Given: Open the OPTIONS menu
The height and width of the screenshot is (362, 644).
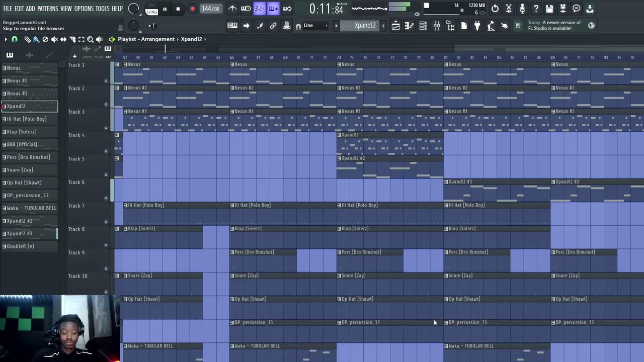Looking at the screenshot, I should (84, 9).
